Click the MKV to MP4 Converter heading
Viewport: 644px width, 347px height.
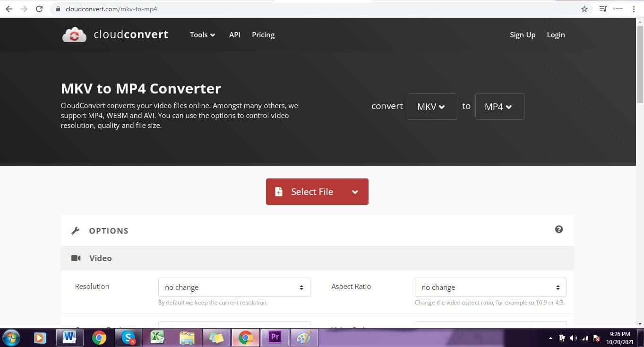click(141, 89)
